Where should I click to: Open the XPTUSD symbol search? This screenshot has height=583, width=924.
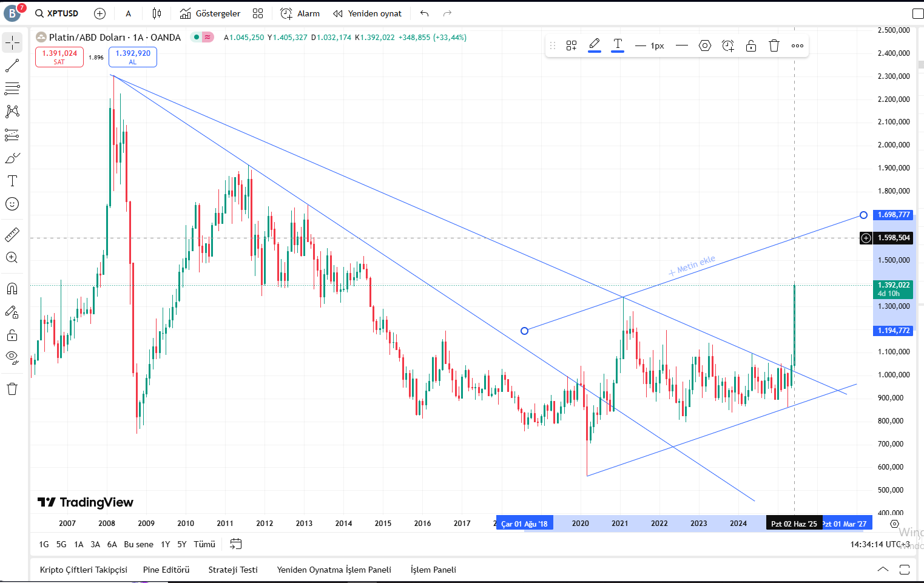(x=56, y=13)
